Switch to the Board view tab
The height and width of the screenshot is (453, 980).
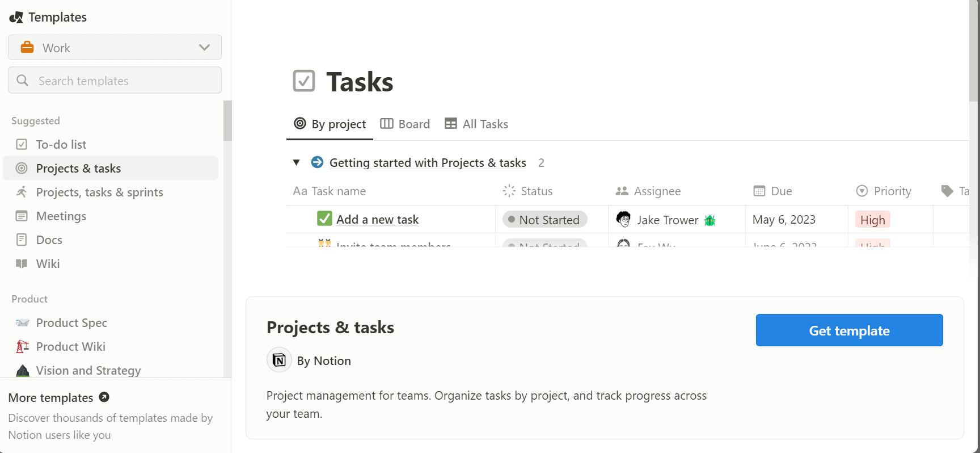(405, 124)
